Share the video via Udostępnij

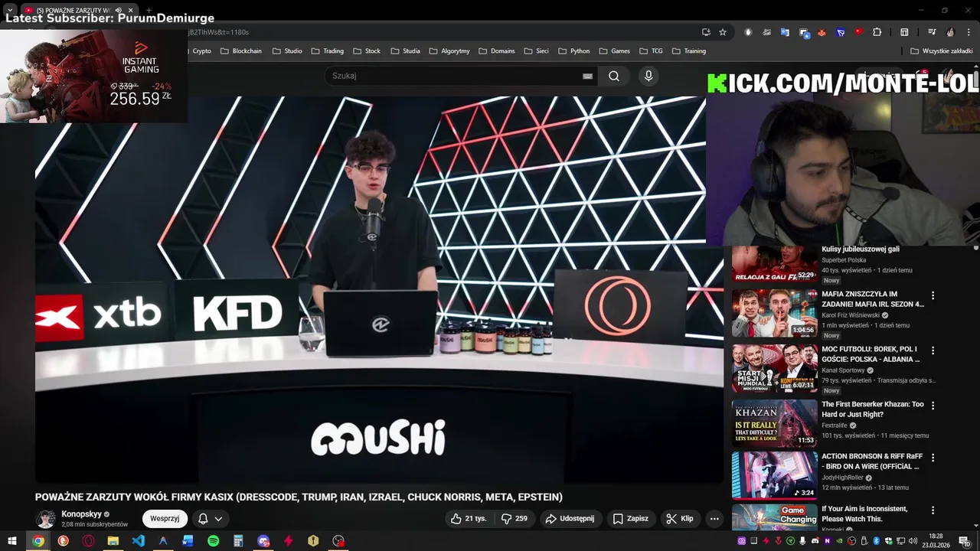(570, 518)
